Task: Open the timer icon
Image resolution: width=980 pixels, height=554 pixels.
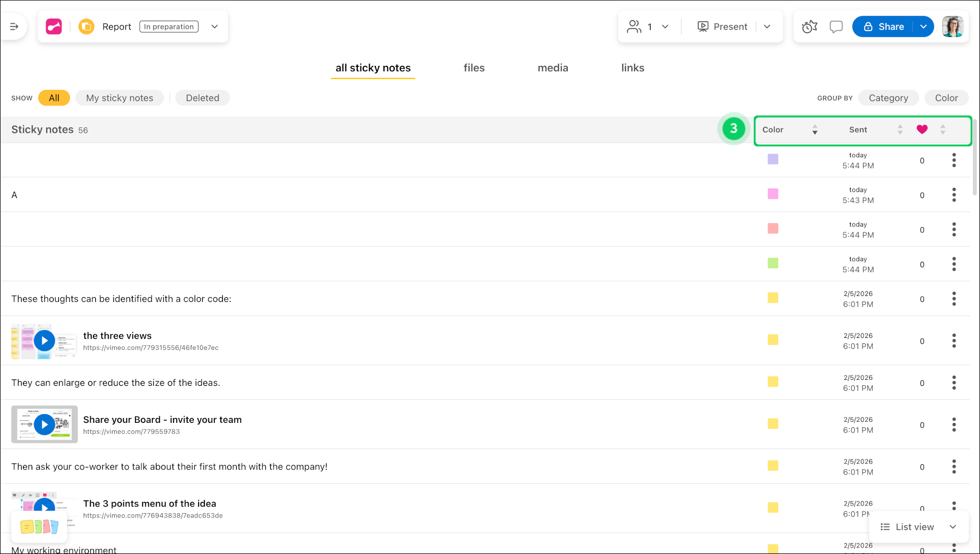Action: pyautogui.click(x=809, y=27)
